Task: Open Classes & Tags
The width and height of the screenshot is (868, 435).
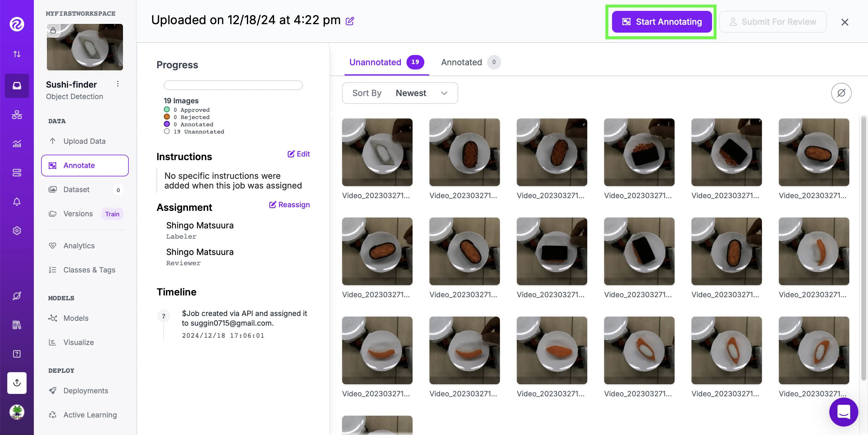Action: tap(85, 270)
